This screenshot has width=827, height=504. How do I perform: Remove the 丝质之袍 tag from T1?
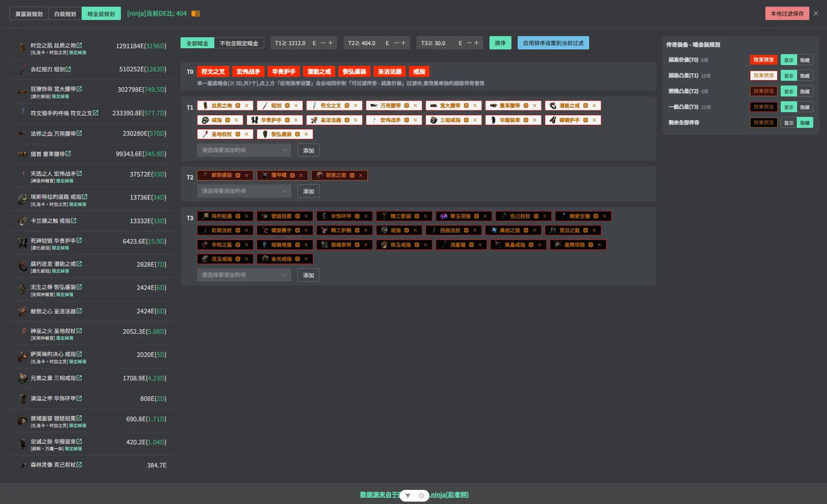pyautogui.click(x=246, y=106)
